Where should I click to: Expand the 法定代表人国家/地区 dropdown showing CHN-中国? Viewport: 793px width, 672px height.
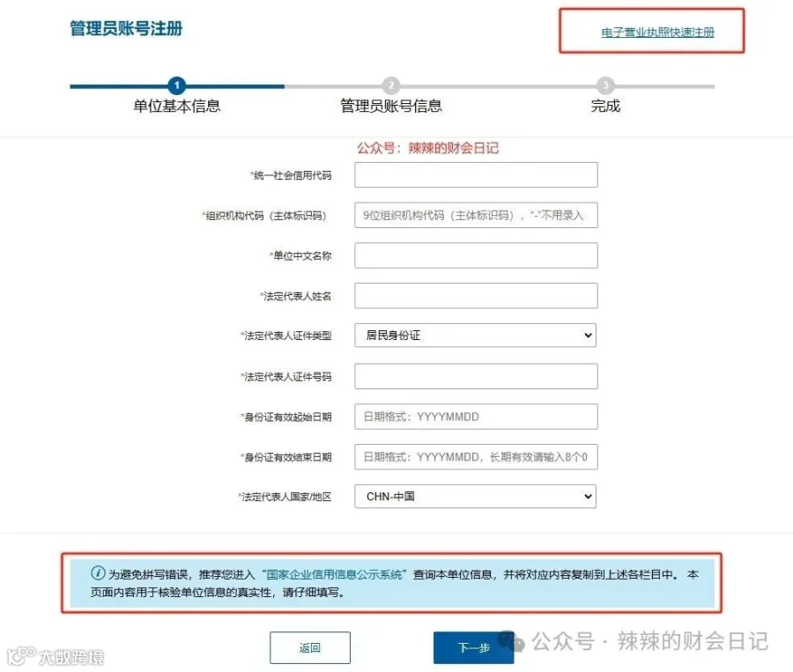click(x=476, y=497)
